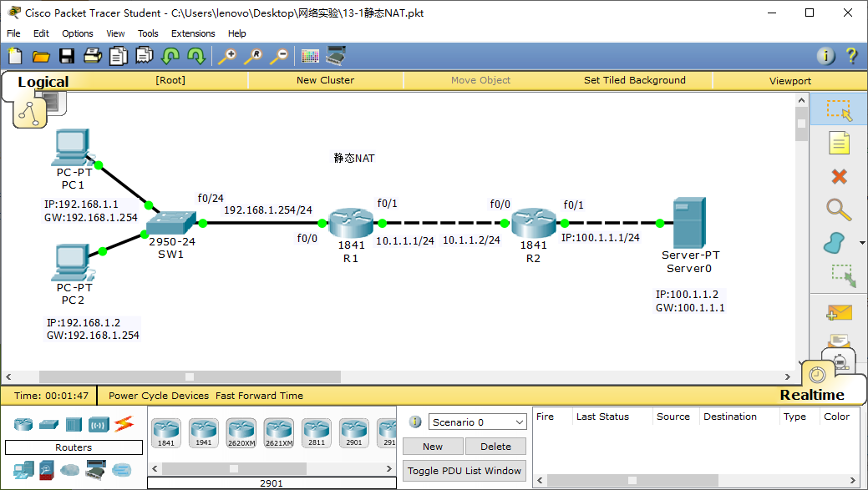
Task: Click the yellow info icon top-right
Action: pyautogui.click(x=826, y=56)
